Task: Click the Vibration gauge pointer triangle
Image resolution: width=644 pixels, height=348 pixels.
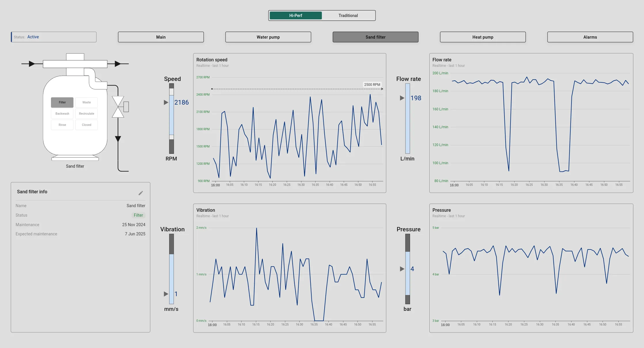Action: pos(166,294)
